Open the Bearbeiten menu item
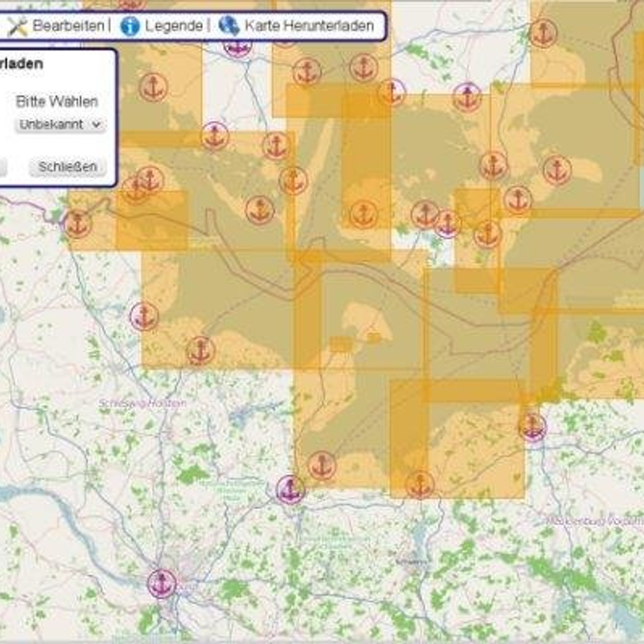This screenshot has height=644, width=644. [68, 25]
